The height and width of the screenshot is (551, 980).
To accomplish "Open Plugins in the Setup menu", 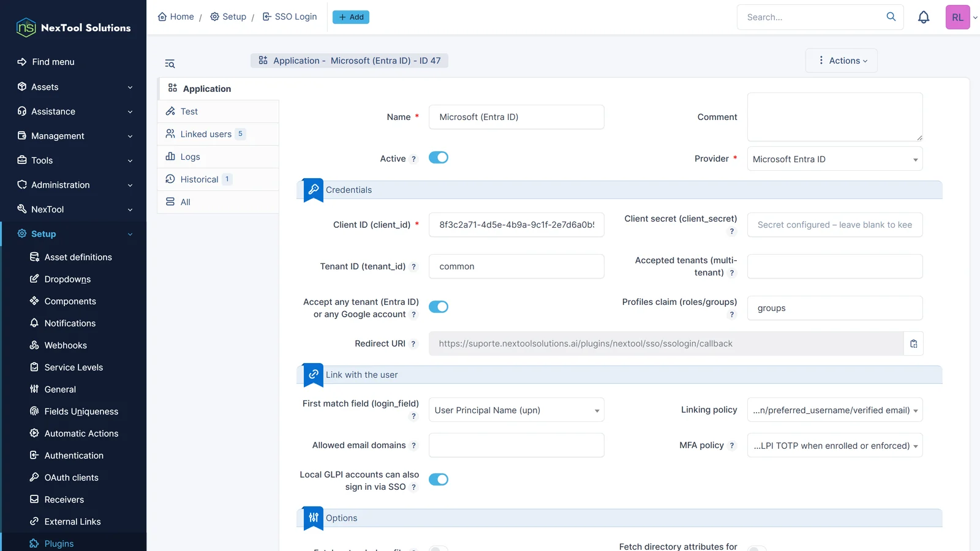I will point(59,544).
